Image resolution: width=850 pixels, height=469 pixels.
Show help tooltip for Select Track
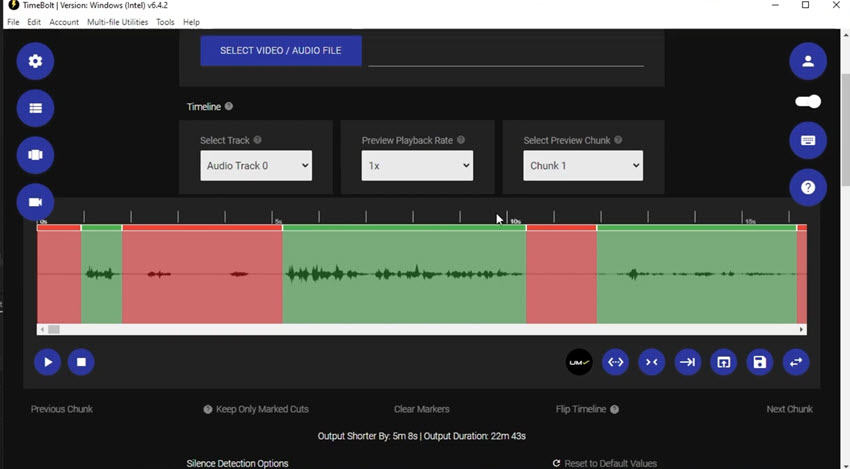coord(257,140)
